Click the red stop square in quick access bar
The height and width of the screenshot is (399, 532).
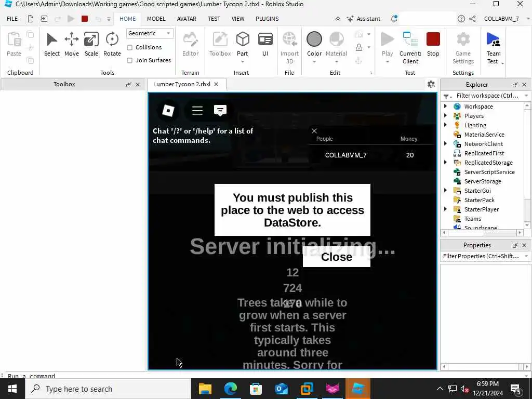[85, 19]
